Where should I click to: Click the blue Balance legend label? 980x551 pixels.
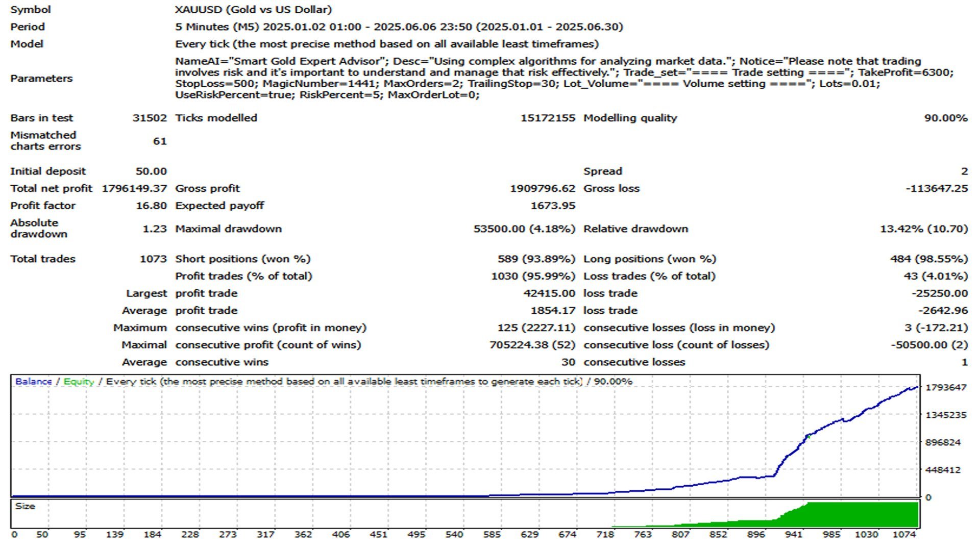33,382
